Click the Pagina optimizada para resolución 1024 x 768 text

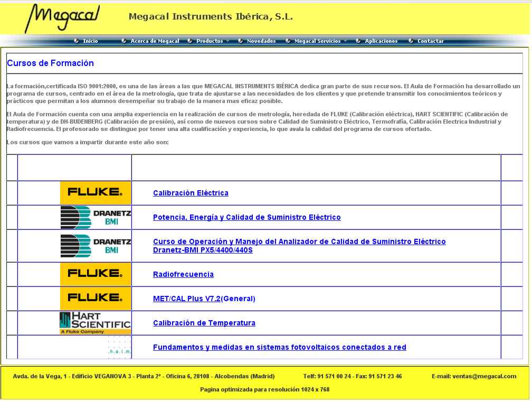point(264,389)
